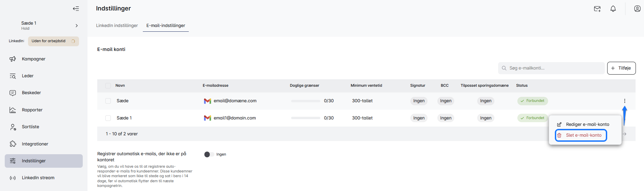644x191 pixels.
Task: Choose Slet e-mail-konto from the menu
Action: [583, 135]
